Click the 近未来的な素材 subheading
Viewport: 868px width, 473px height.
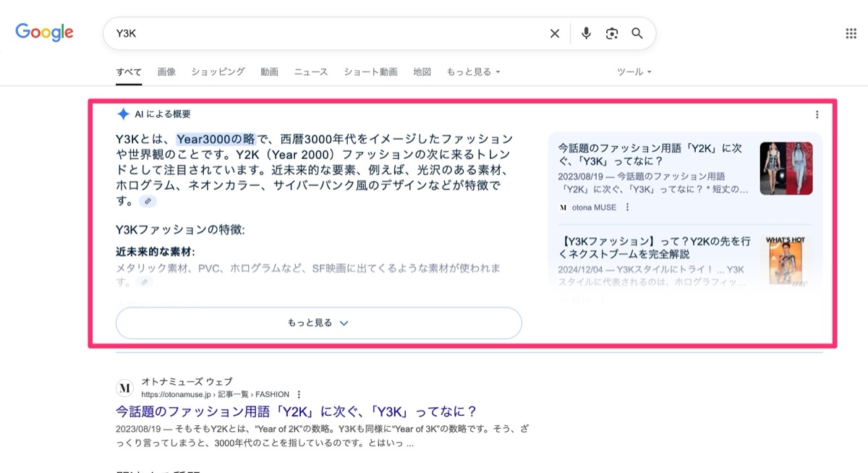pyautogui.click(x=156, y=252)
